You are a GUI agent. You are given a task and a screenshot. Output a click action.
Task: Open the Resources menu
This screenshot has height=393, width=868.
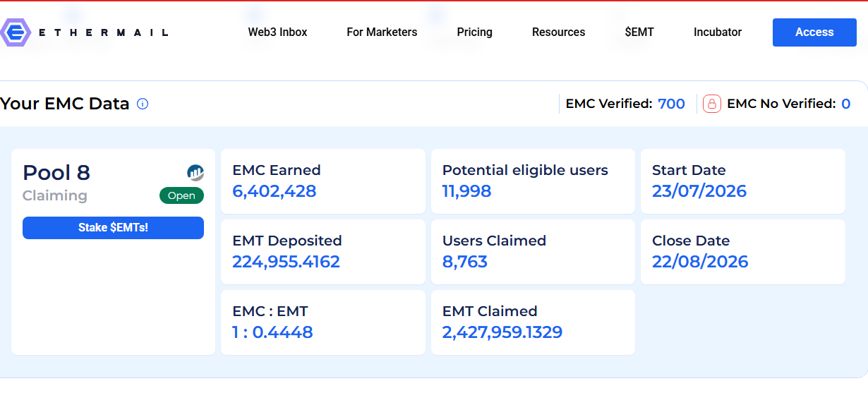(x=558, y=32)
